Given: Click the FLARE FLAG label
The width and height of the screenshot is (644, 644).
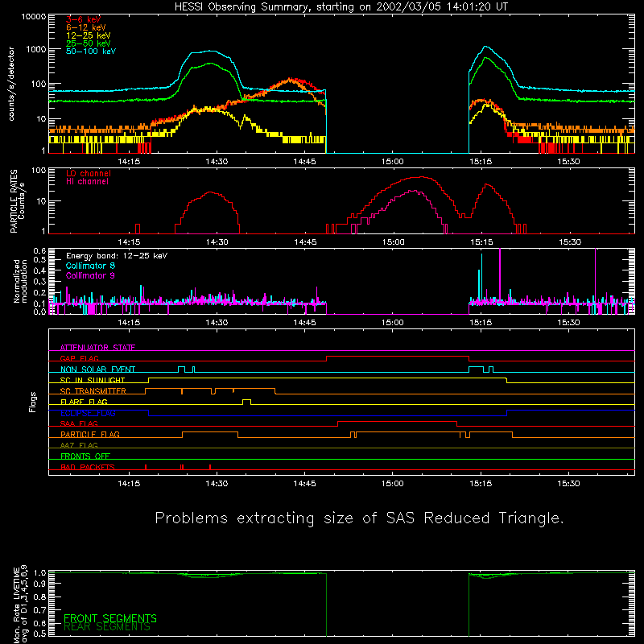Looking at the screenshot, I should point(84,402).
